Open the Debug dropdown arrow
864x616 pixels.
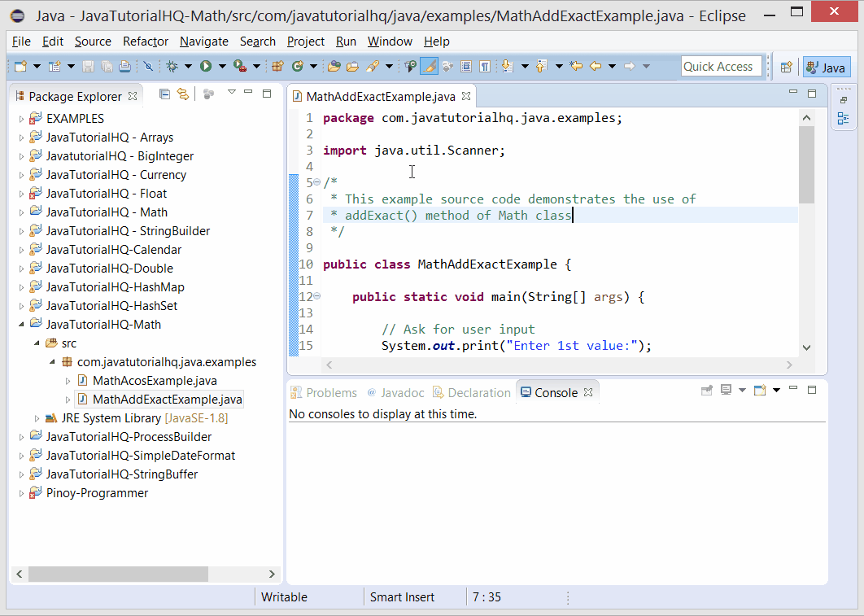[x=188, y=67]
